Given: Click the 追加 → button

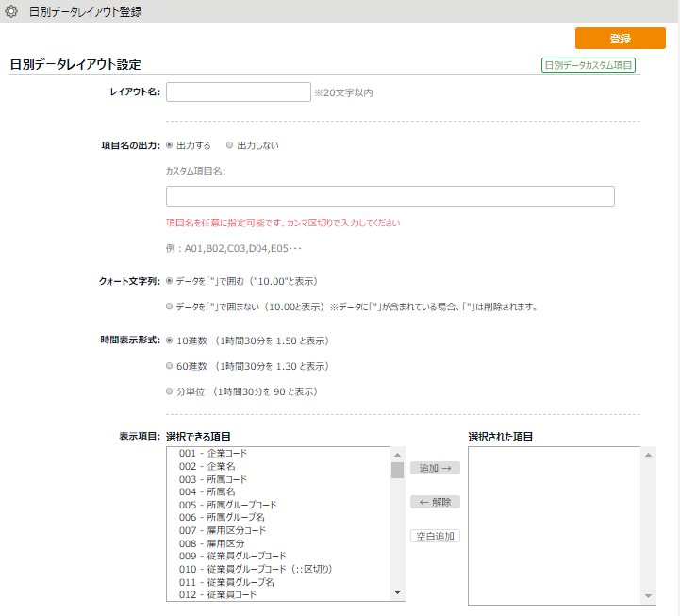Looking at the screenshot, I should (x=435, y=468).
